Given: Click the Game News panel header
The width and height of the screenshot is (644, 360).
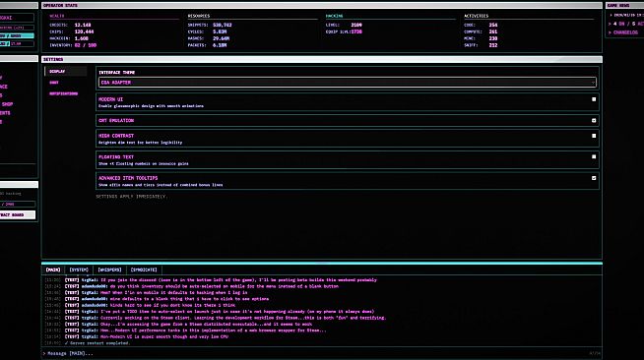Looking at the screenshot, I should point(624,5).
